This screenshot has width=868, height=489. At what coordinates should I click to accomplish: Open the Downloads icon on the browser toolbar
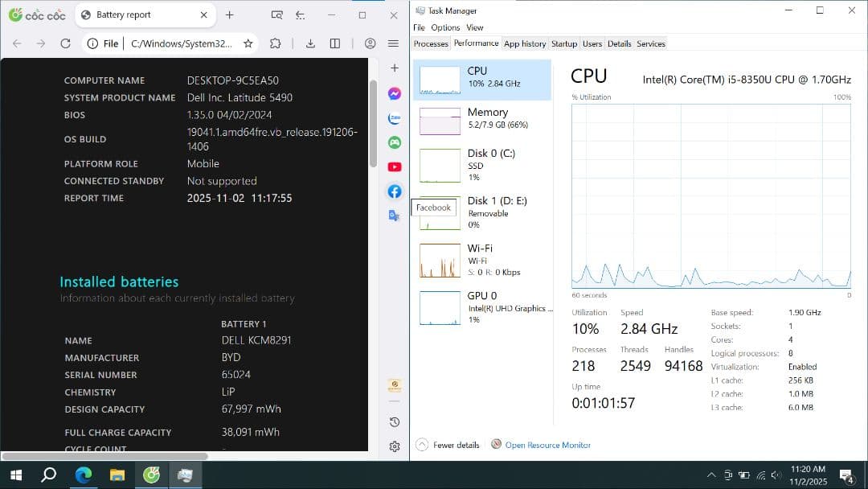(x=310, y=43)
